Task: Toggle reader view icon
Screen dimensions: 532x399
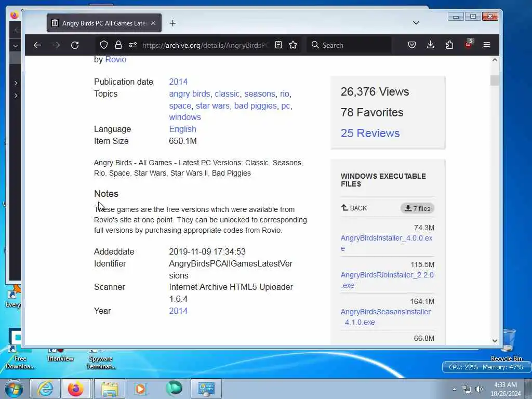Action: coord(278,45)
